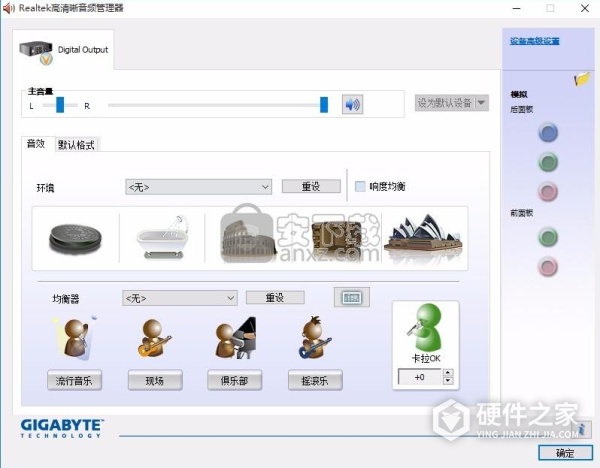This screenshot has height=468, width=600.
Task: Click the rock guitarist equalizer icon
Action: [x=315, y=338]
